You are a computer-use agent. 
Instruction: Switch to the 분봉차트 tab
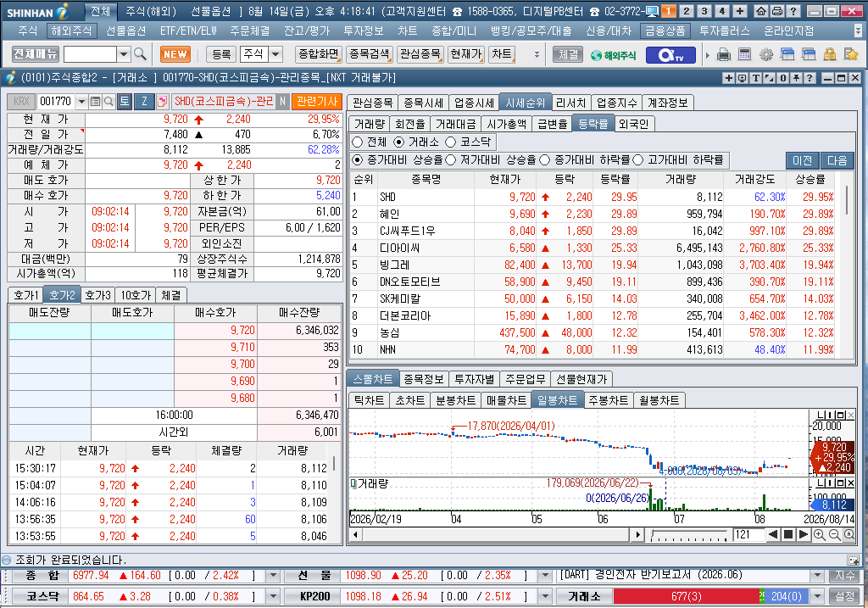click(x=455, y=399)
